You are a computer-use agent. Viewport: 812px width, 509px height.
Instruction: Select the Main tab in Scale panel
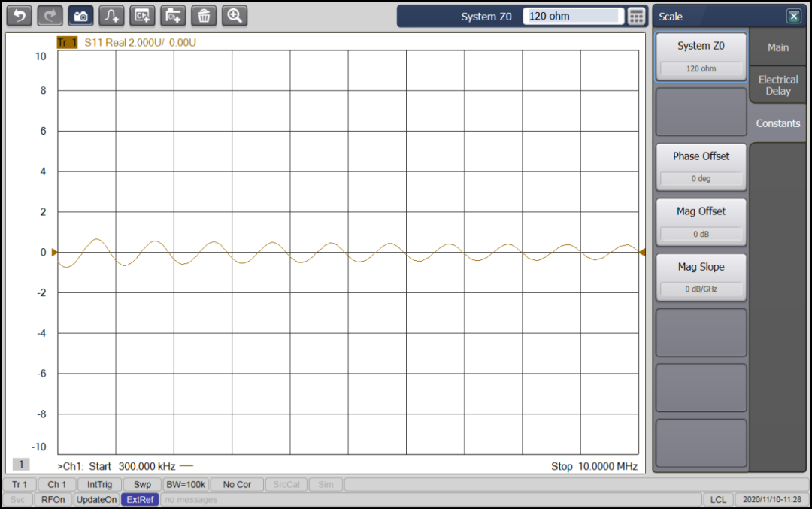777,47
